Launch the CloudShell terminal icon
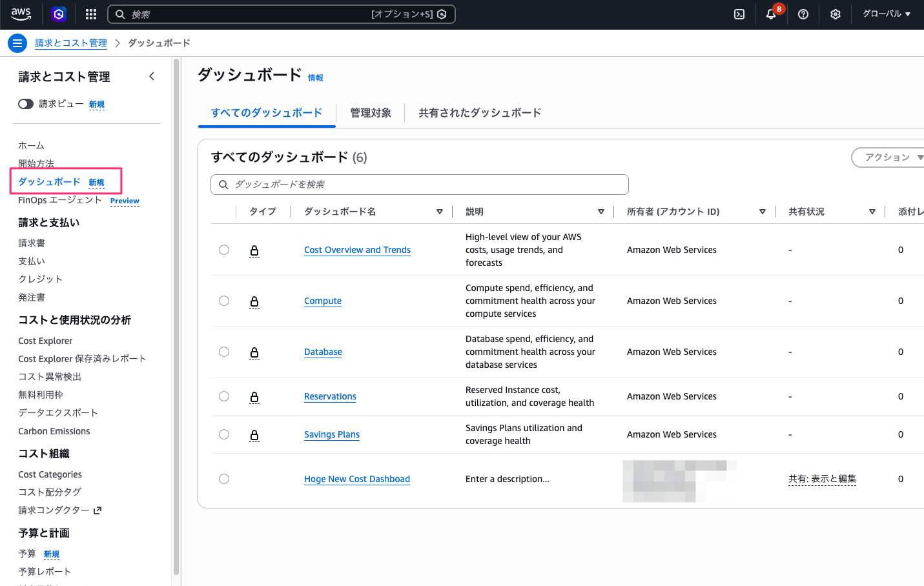 tap(739, 14)
